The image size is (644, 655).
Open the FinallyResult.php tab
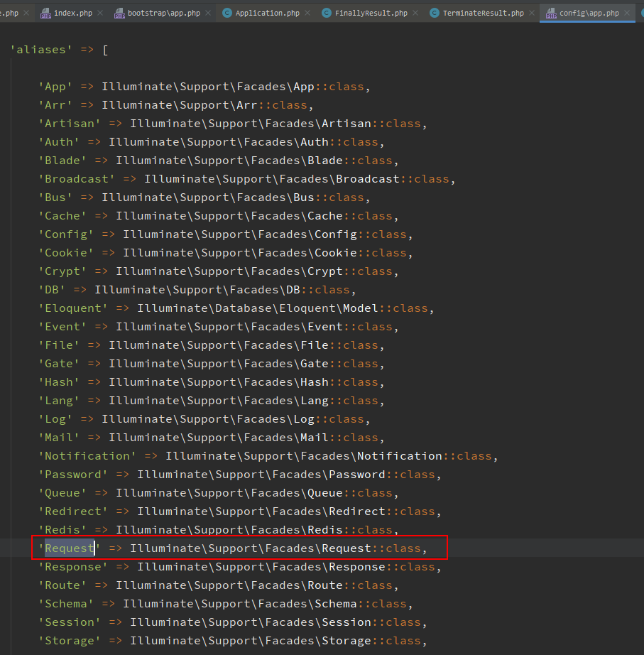coord(371,13)
